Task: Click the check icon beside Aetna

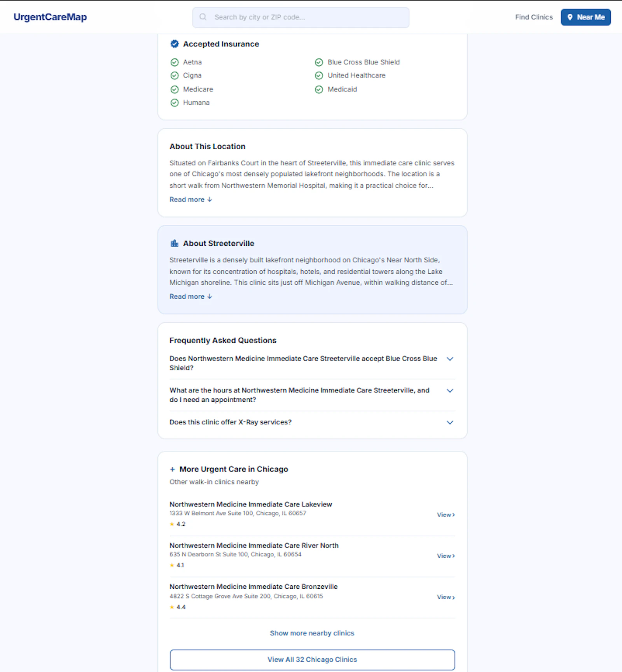Action: click(175, 62)
